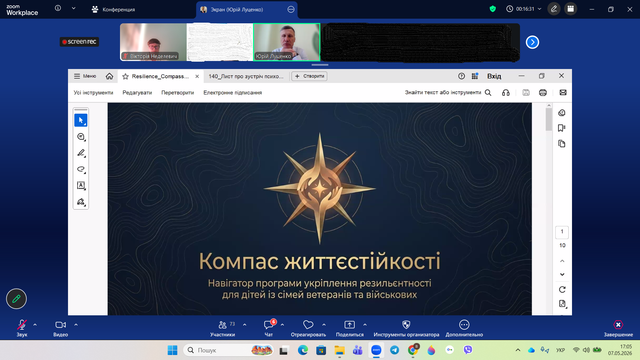Choose the zoom tool in Acrobat sidebar
This screenshot has width=640, height=360.
point(81,137)
